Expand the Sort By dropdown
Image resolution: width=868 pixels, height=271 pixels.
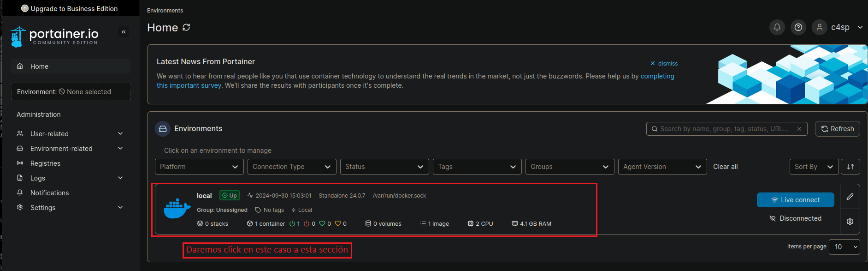(814, 167)
